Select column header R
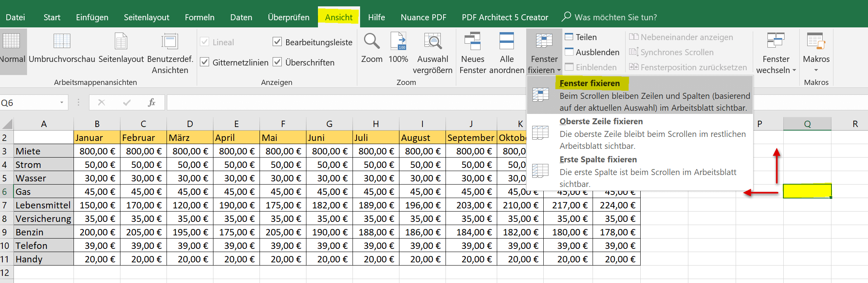Image resolution: width=868 pixels, height=283 pixels. tap(850, 124)
